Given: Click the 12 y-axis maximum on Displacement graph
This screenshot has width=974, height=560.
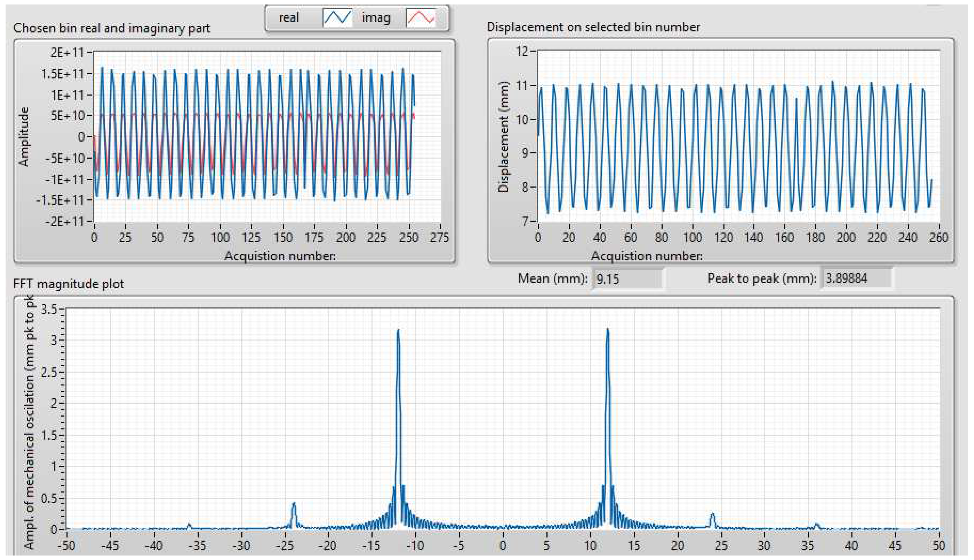Looking at the screenshot, I should [x=522, y=51].
